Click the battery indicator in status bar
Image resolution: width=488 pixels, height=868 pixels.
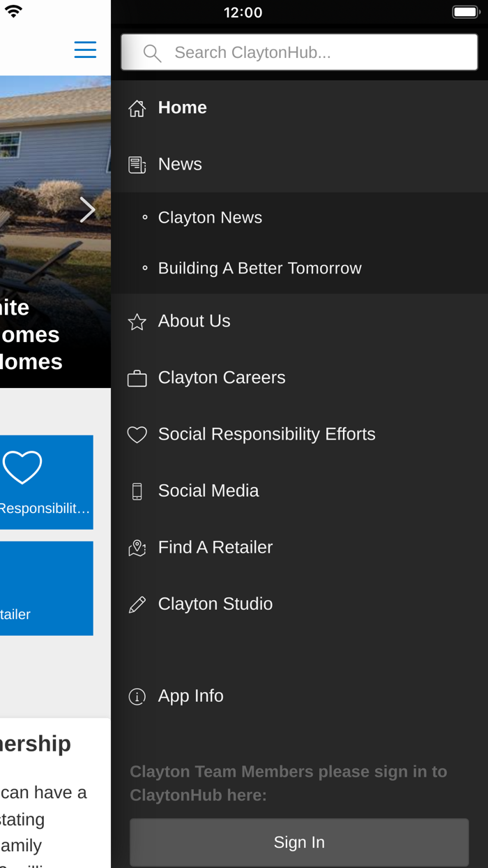(x=464, y=10)
